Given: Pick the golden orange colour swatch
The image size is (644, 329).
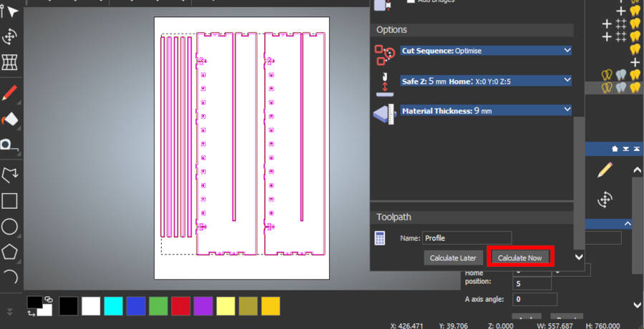Looking at the screenshot, I should tap(270, 306).
